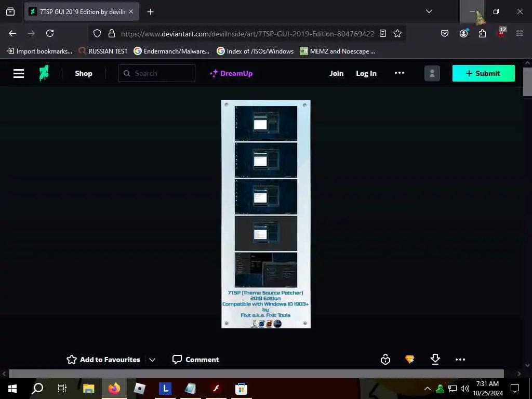Open DreamUp

tap(231, 73)
